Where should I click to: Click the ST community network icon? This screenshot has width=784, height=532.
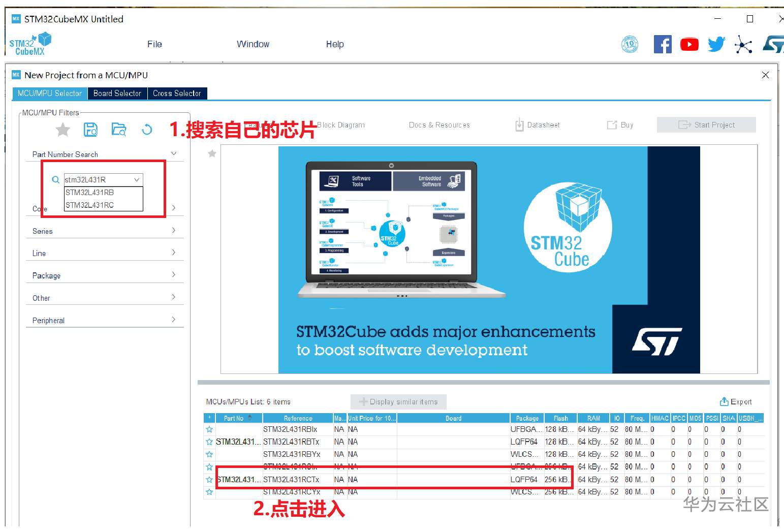click(x=743, y=45)
